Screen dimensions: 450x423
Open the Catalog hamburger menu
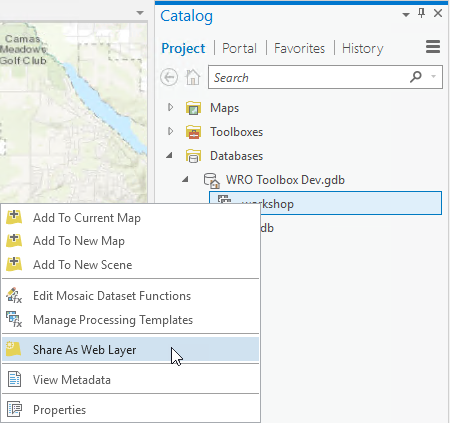click(433, 47)
